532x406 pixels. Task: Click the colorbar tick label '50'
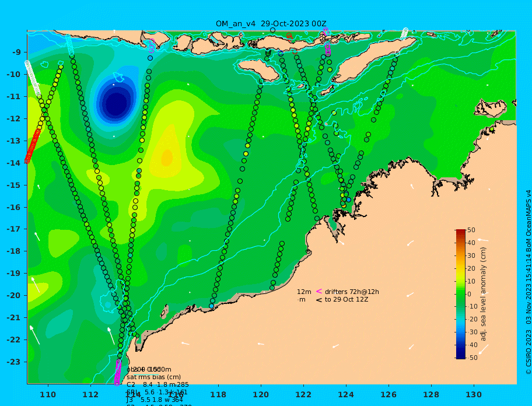(x=471, y=230)
